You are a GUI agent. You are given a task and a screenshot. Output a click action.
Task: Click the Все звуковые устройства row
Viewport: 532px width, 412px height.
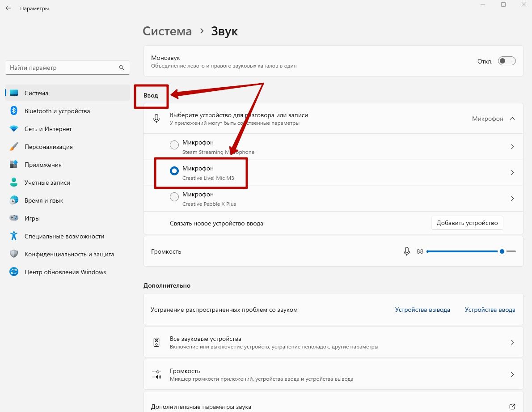[333, 342]
